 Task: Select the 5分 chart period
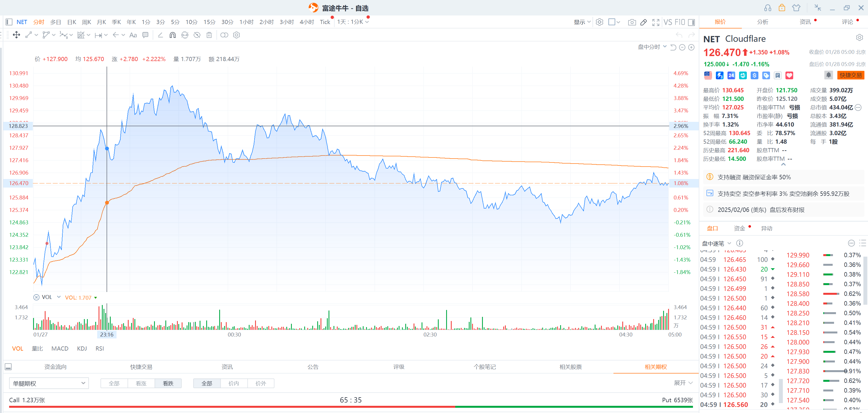point(175,22)
